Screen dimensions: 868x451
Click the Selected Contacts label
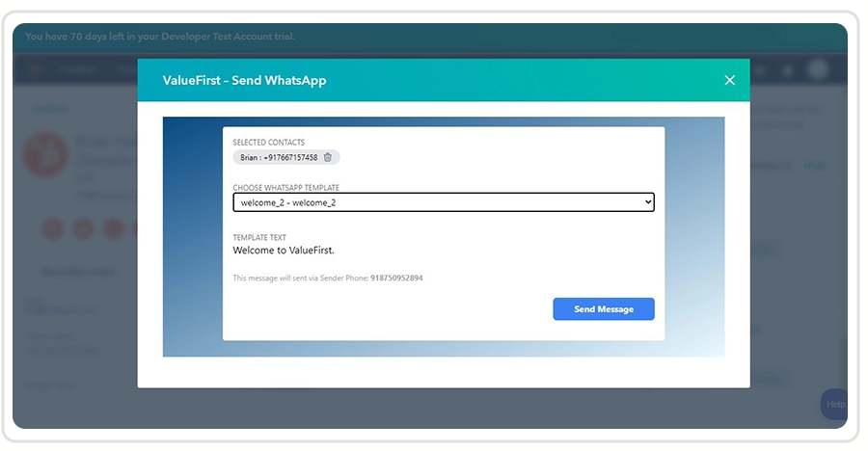(x=268, y=143)
